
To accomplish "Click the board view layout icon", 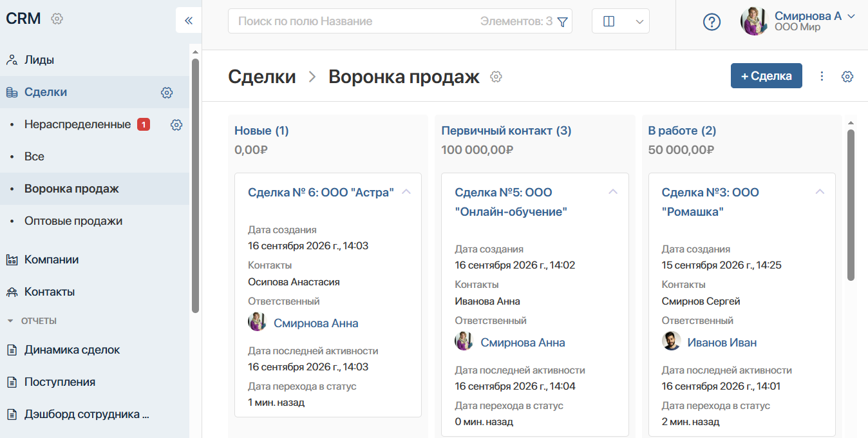I will (609, 21).
